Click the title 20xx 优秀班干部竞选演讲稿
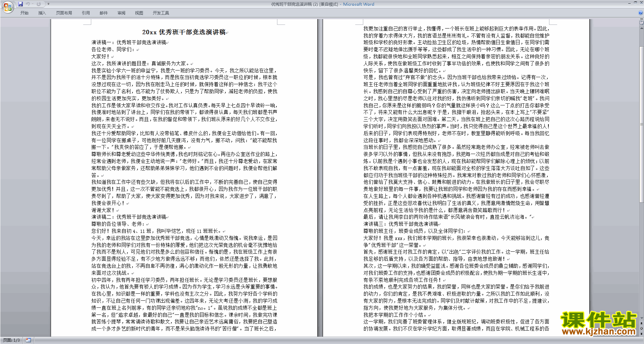 tap(184, 32)
